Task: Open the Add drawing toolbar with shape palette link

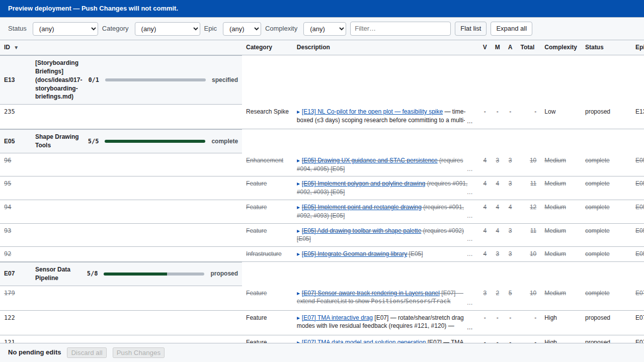Action: click(x=361, y=231)
